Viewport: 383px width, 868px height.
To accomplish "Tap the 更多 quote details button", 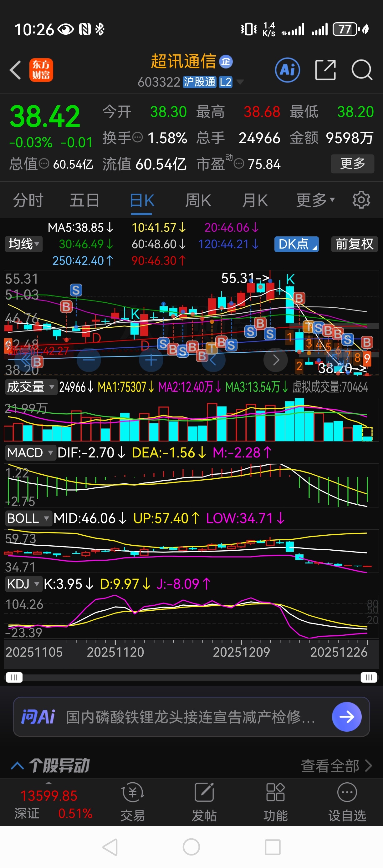I will coord(352,164).
